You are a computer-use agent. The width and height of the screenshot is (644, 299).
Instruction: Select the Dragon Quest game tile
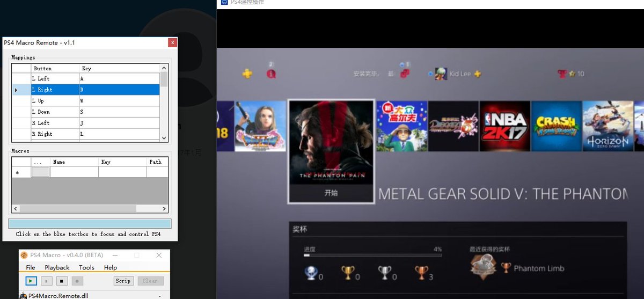259,126
